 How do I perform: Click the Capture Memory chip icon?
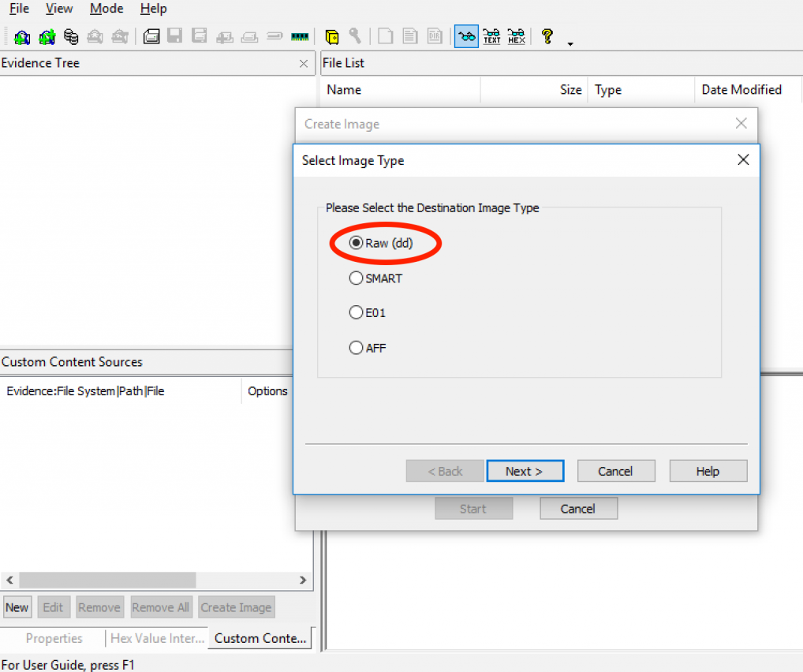tap(300, 36)
